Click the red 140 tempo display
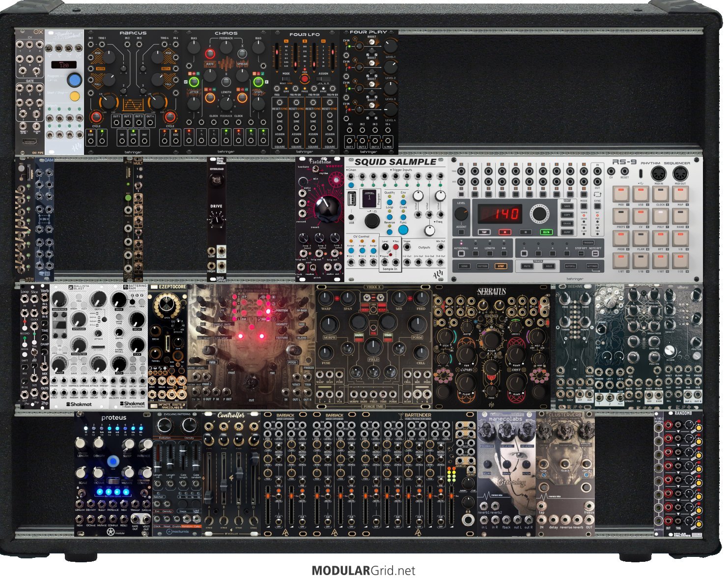728x581 pixels. (500, 214)
